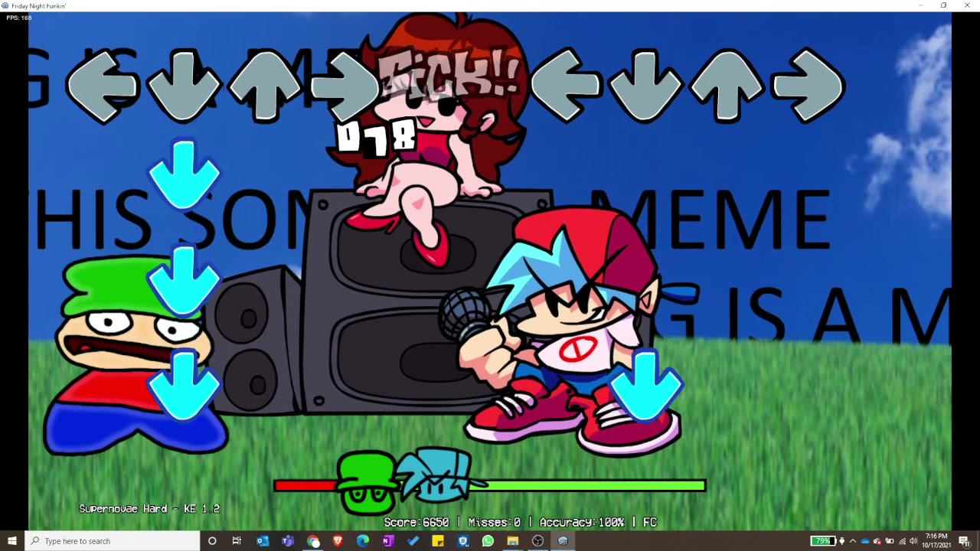Click the green Bambi health icon
980x551 pixels.
(367, 481)
